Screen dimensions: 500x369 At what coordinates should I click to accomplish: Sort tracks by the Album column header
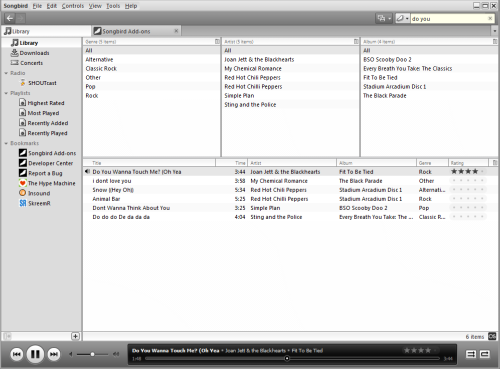377,163
